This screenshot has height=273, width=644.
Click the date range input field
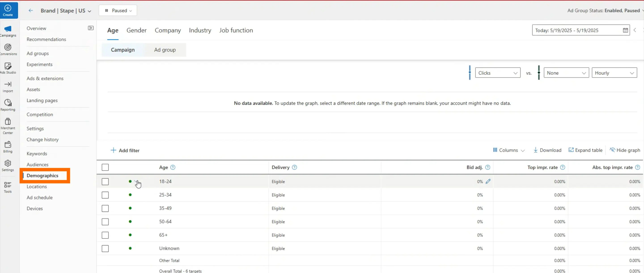pos(581,30)
